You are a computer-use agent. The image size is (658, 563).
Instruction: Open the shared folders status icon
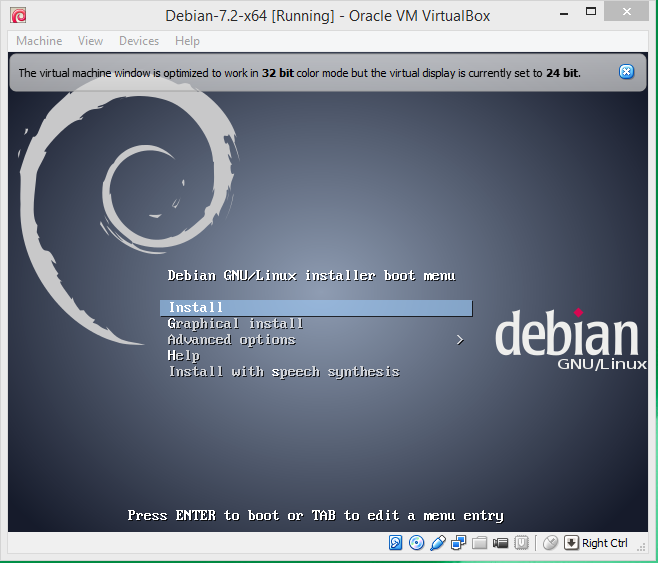[x=479, y=543]
